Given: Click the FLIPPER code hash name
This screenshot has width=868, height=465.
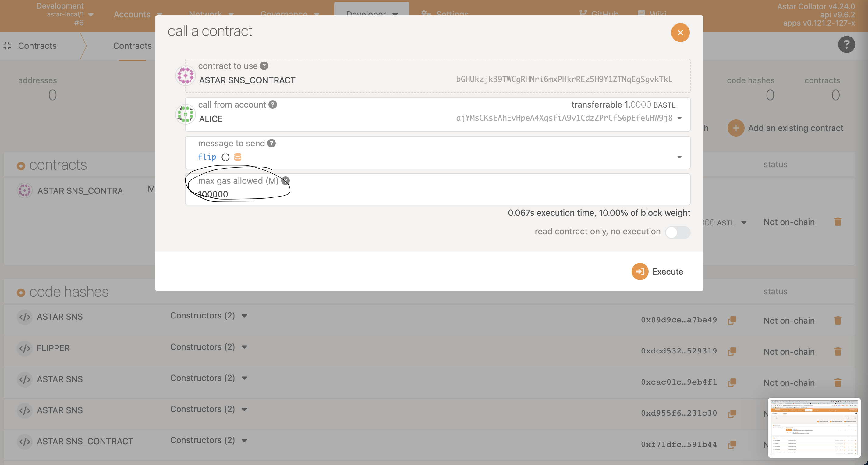Looking at the screenshot, I should [53, 348].
